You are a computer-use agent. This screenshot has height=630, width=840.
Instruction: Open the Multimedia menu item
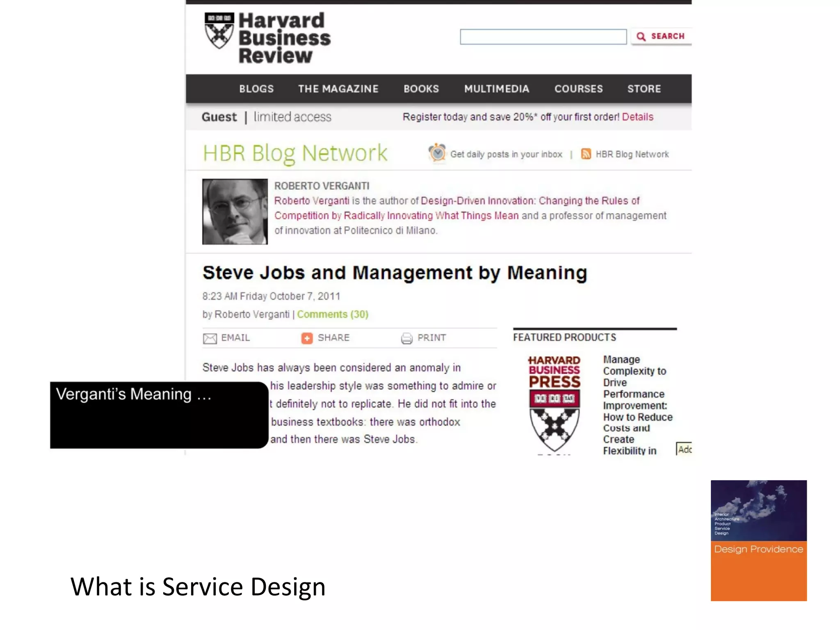pos(497,89)
